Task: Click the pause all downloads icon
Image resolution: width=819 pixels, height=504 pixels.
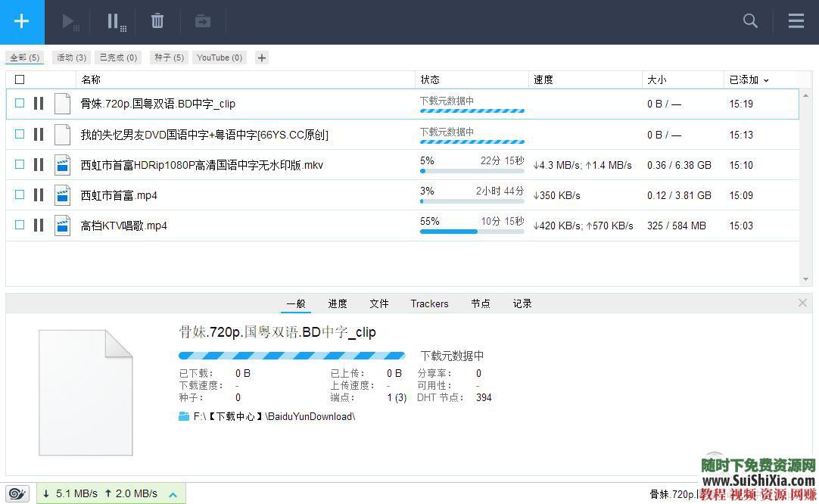Action: tap(114, 21)
